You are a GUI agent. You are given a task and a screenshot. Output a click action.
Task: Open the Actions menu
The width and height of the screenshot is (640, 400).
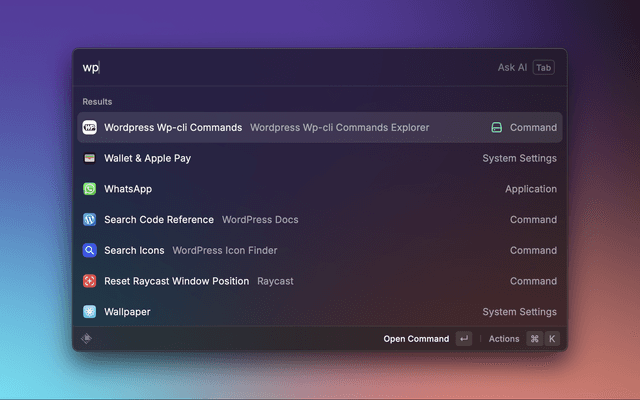[504, 339]
